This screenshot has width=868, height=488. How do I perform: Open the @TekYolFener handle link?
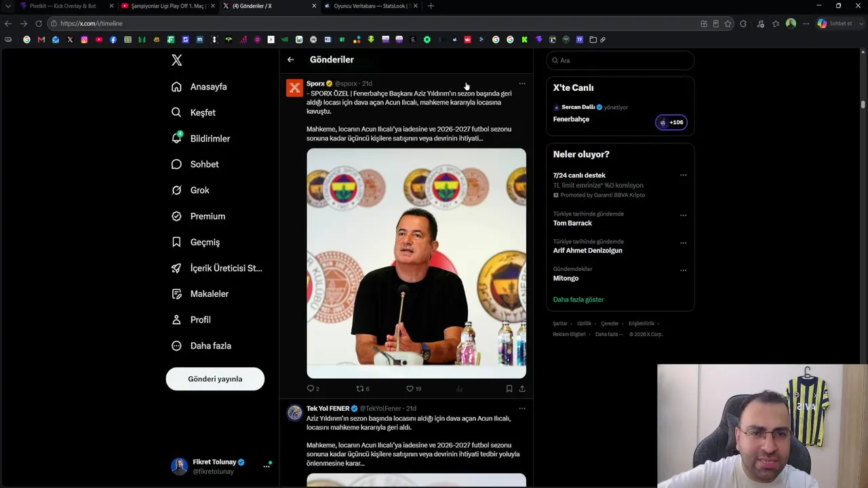[x=380, y=409]
